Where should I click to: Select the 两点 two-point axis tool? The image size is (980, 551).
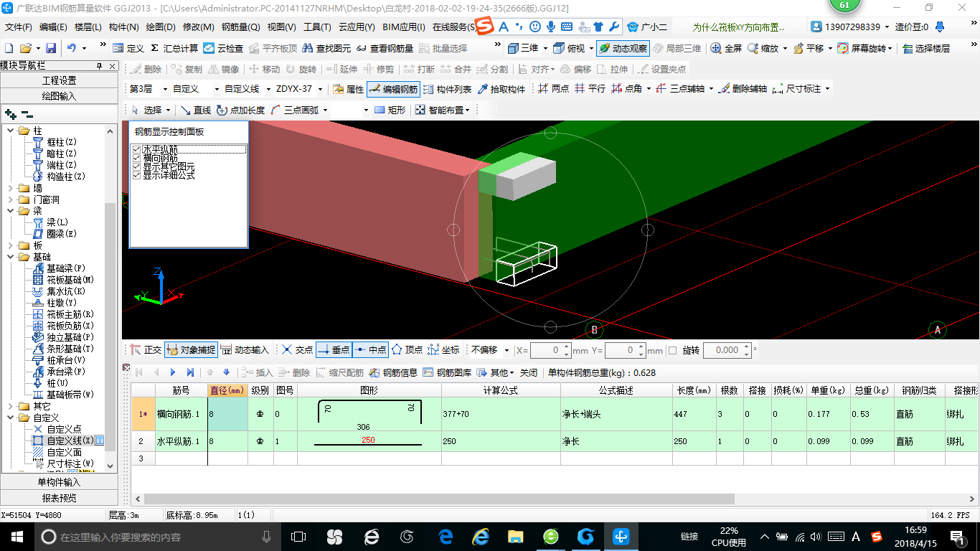point(553,89)
